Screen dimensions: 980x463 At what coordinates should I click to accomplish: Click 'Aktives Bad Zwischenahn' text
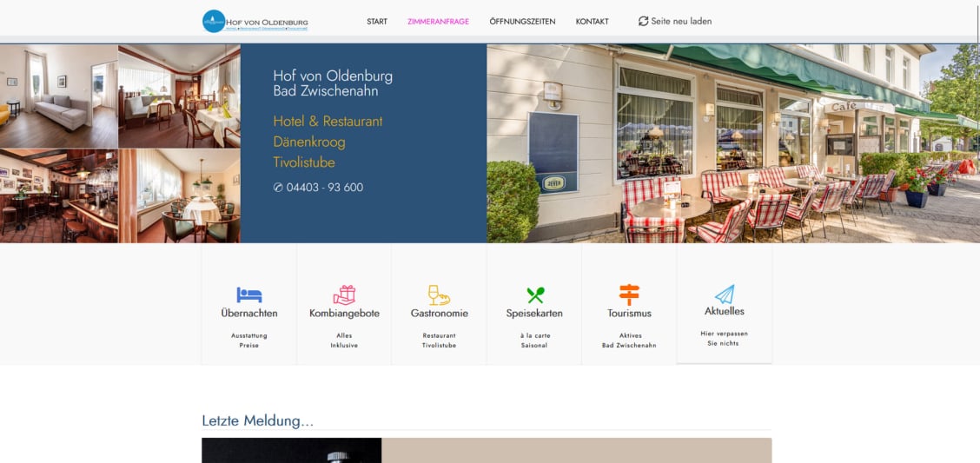pyautogui.click(x=629, y=341)
